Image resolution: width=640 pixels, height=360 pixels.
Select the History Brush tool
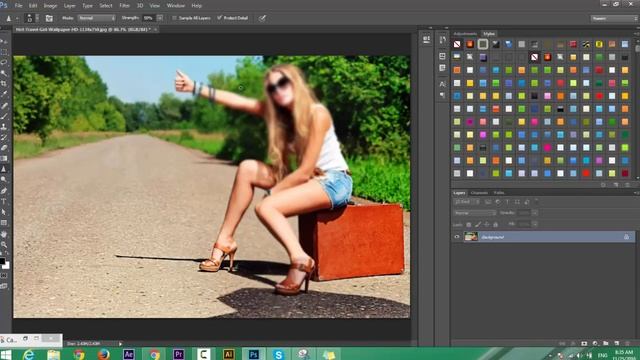pyautogui.click(x=4, y=138)
